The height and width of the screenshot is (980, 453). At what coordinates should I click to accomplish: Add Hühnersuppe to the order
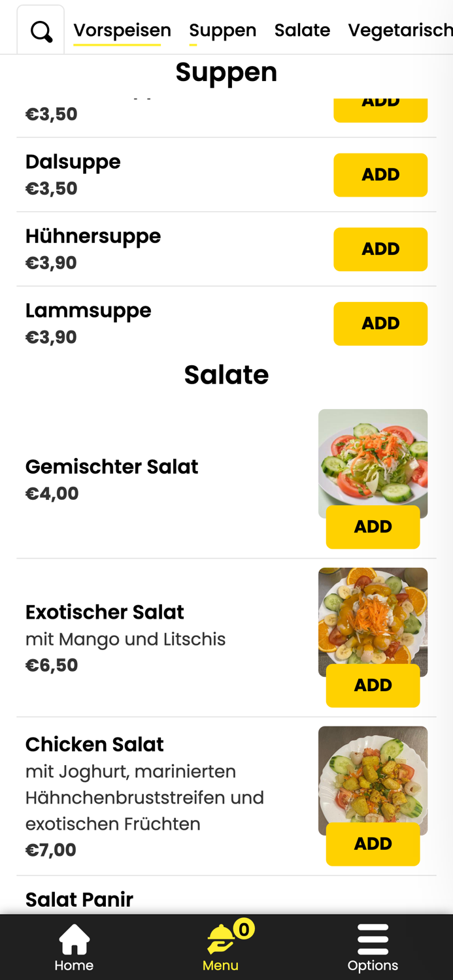tap(380, 249)
